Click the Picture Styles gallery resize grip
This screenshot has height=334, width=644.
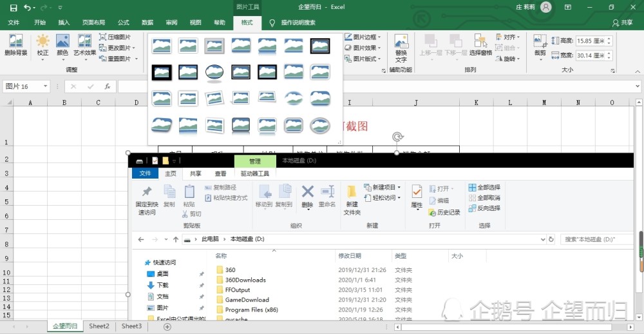click(x=339, y=142)
